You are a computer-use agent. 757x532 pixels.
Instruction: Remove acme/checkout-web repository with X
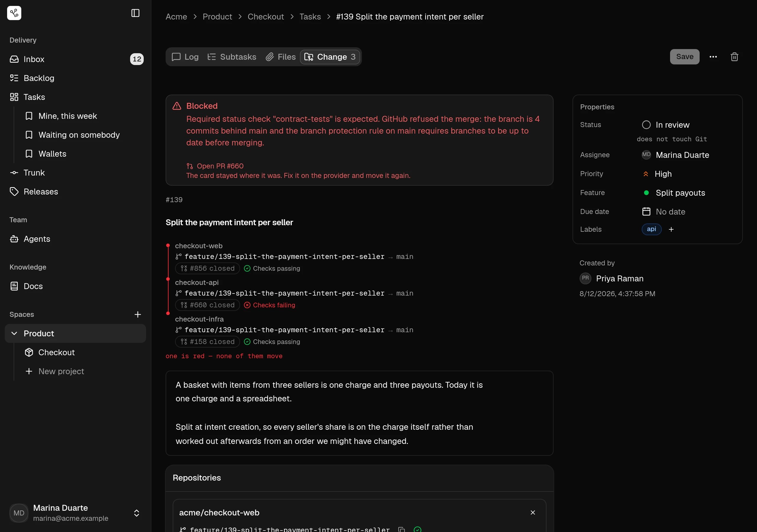click(x=533, y=512)
